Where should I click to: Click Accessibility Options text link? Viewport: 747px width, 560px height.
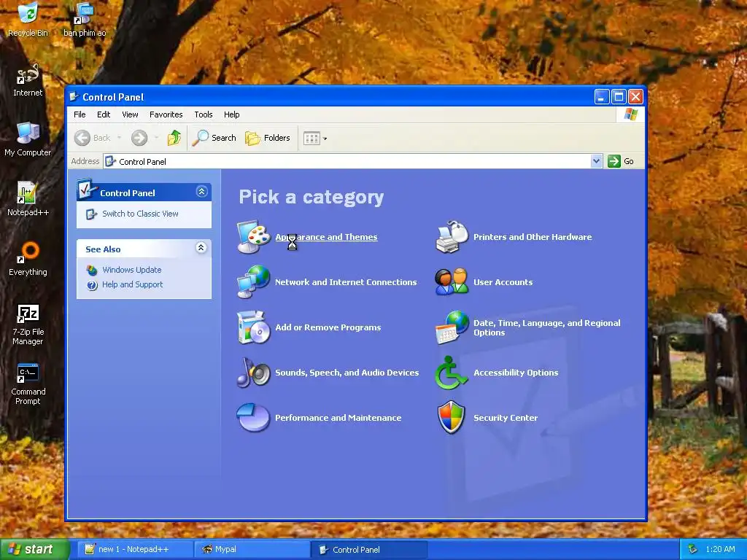click(x=516, y=373)
